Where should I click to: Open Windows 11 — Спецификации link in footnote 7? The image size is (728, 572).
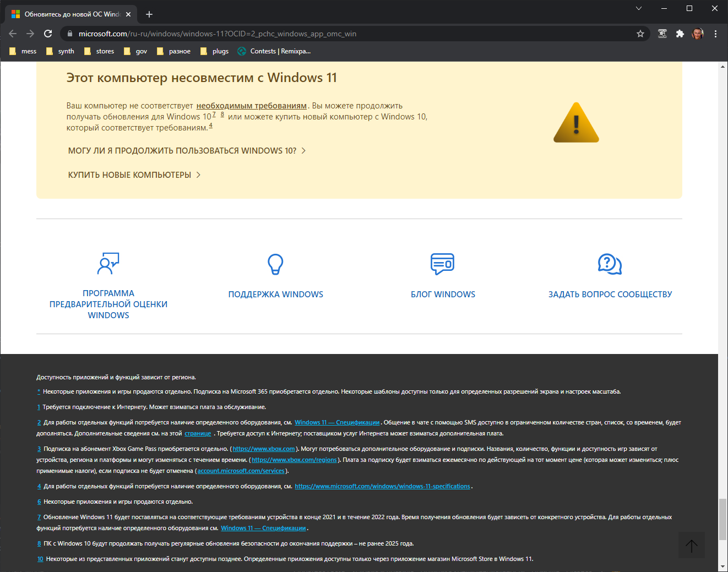coord(263,529)
